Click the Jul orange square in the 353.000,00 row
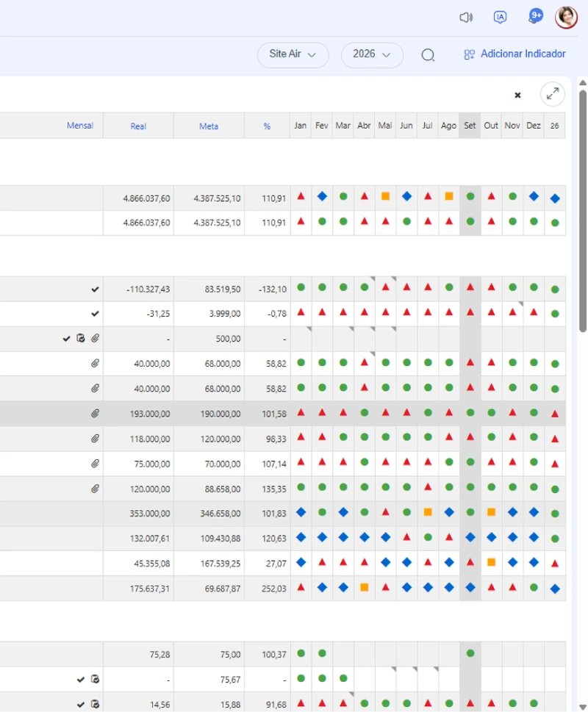The image size is (588, 712). click(428, 512)
